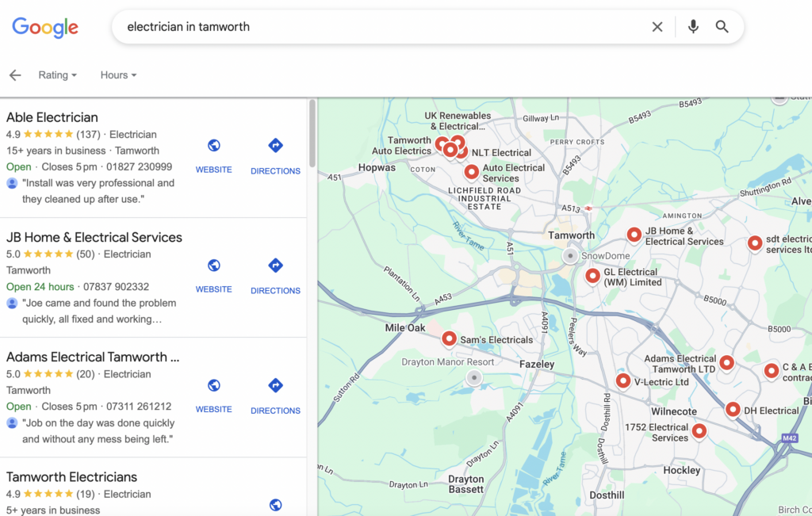Click the 'NLT Electrical' map label
Screen dimensions: 812x516
pos(501,153)
